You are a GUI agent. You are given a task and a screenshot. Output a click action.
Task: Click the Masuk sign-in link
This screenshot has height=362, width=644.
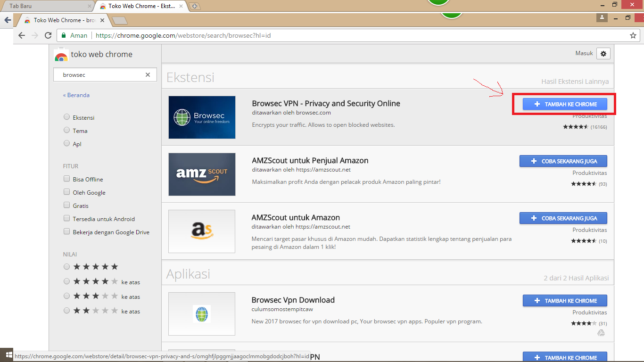click(x=584, y=53)
